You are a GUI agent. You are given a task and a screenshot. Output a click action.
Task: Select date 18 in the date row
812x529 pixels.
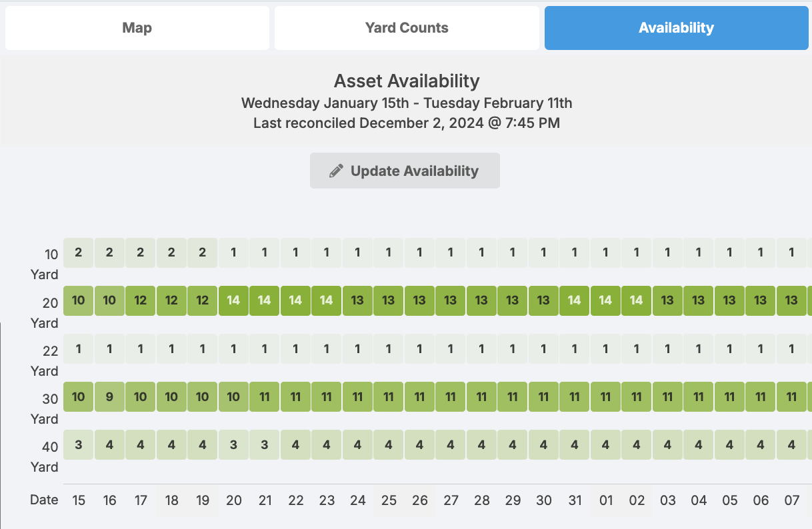coord(171,500)
